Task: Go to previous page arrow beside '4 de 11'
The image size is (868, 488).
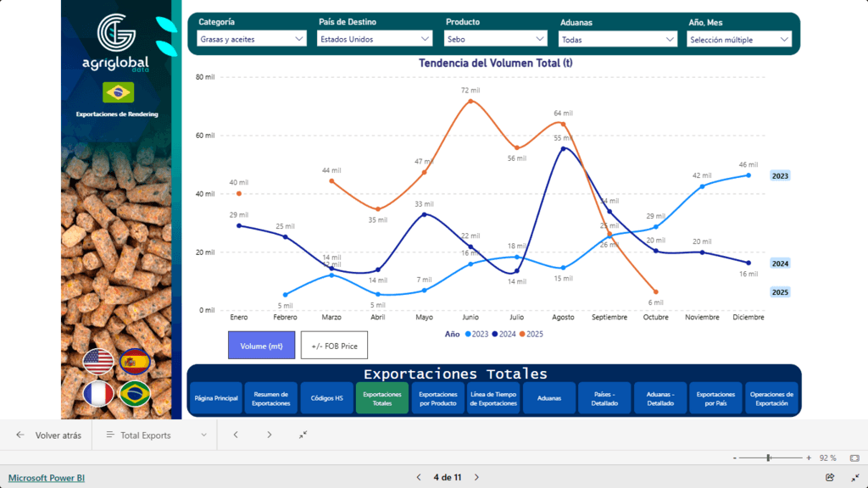Action: [x=419, y=478]
